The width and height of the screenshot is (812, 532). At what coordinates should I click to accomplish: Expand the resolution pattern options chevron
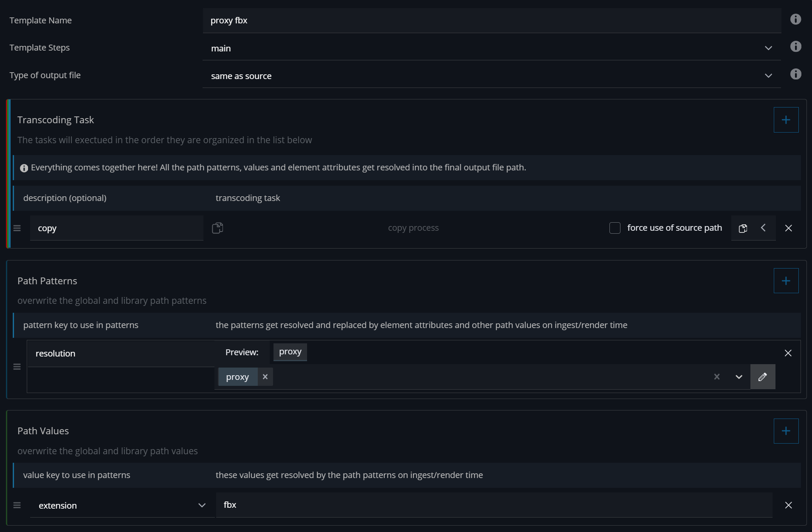click(x=739, y=377)
